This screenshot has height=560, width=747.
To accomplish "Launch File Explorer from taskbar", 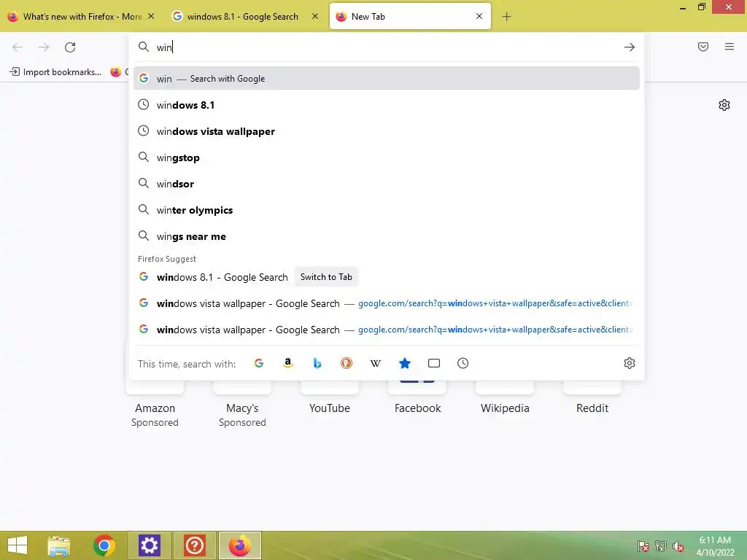I will click(59, 545).
